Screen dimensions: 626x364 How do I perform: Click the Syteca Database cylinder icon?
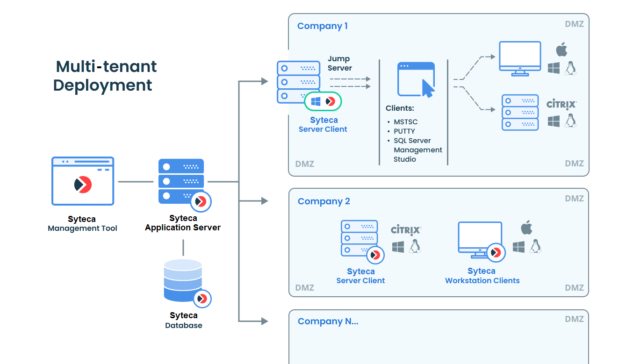183,280
